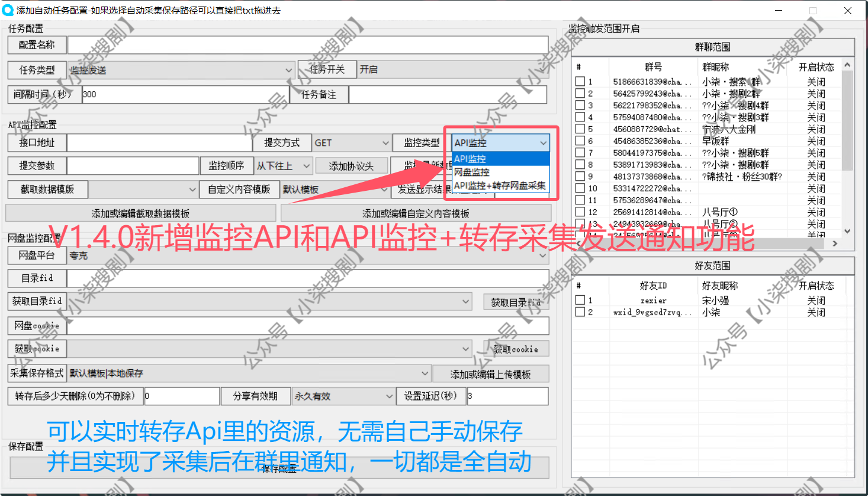
Task: Check friend row 2 小柒 checkbox
Action: tap(580, 312)
